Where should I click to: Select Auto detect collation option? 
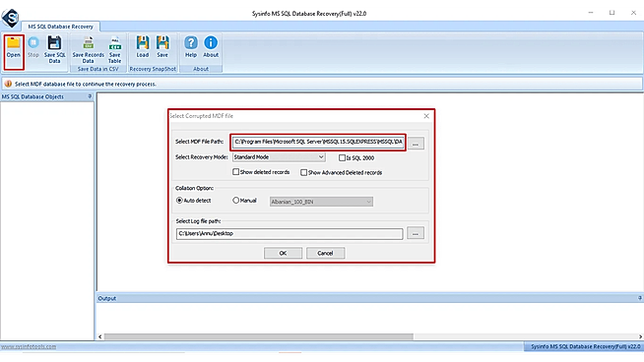(179, 201)
